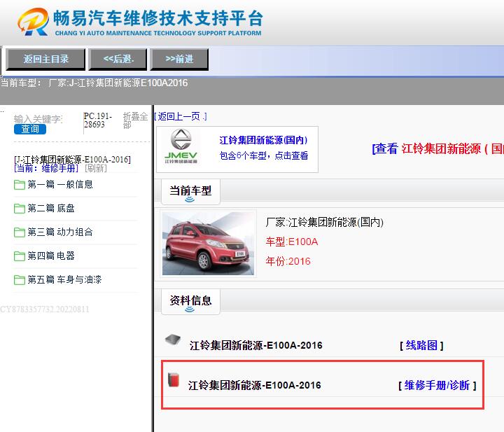
Task: Expand tree item 第四篇 电器
Action: (51, 256)
